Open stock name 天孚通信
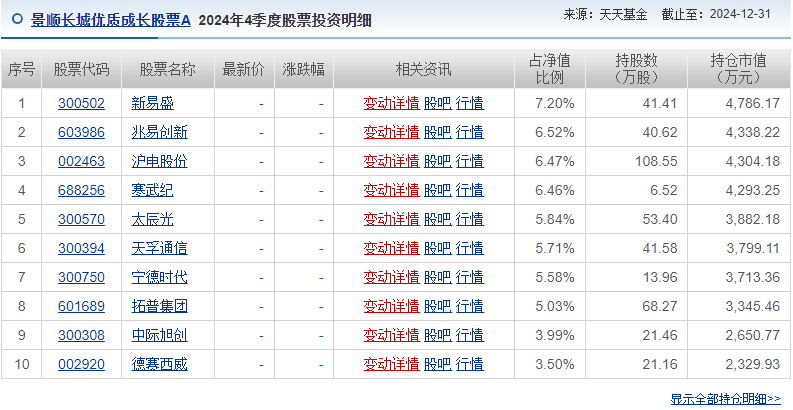Viewport: 793px width, 410px height. [160, 248]
